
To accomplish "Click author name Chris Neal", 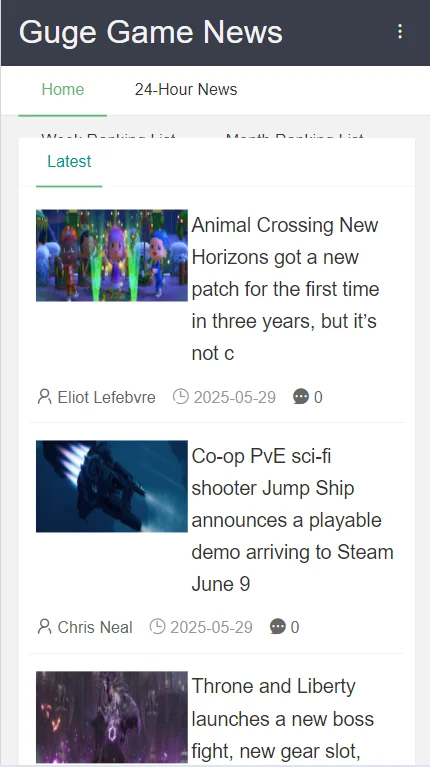I will pyautogui.click(x=95, y=627).
